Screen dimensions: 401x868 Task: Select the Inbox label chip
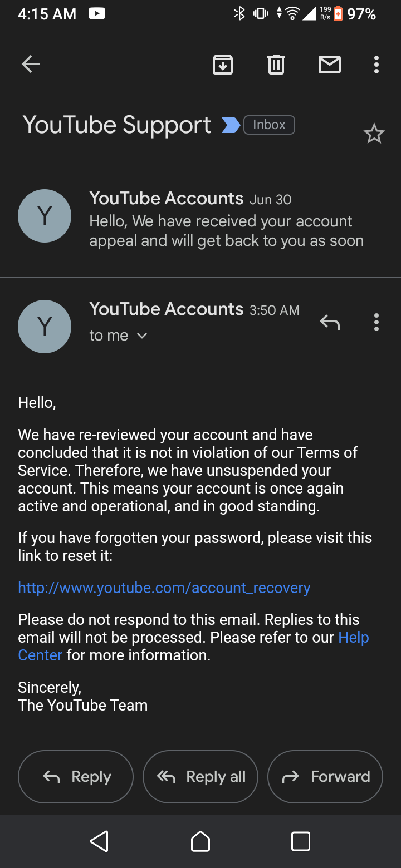(x=269, y=125)
